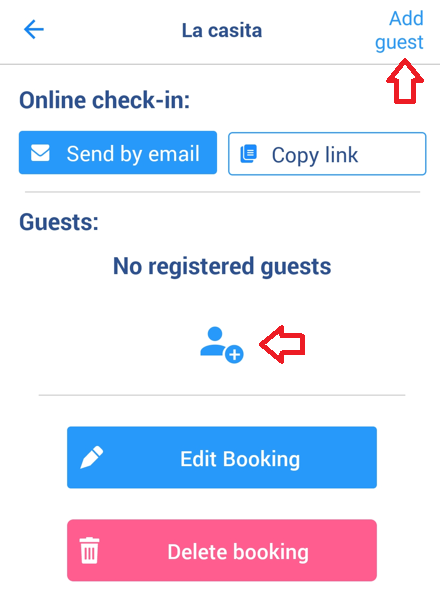440x610 pixels.
Task: Click the Online check-in heading
Action: coord(105,100)
